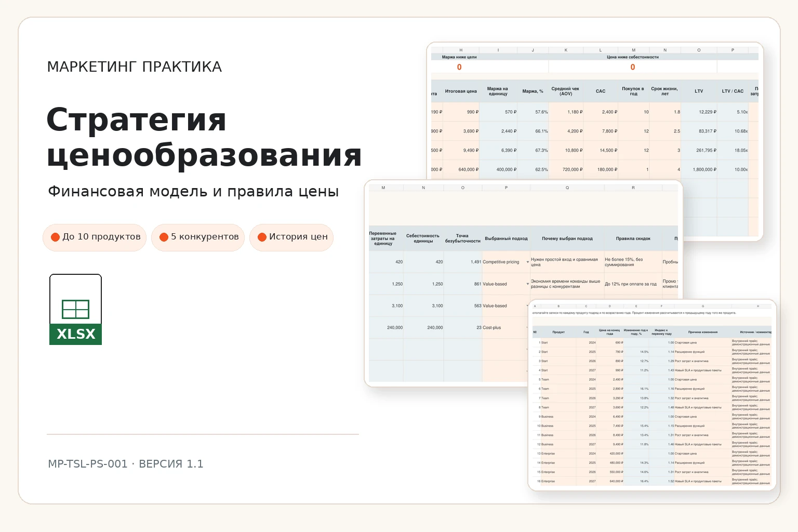798x532 pixels.
Task: Select the «LTV / CAC» column header
Action: click(733, 91)
